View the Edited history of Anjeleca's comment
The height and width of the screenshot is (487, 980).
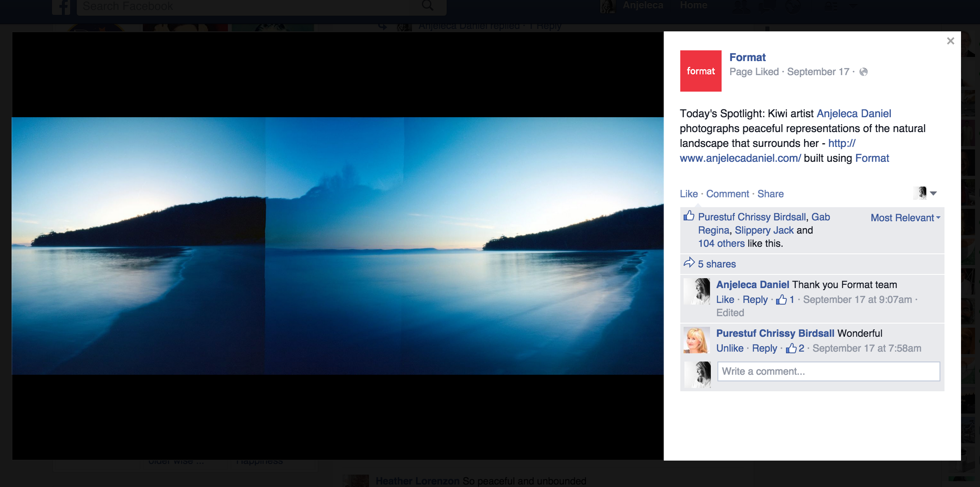tap(730, 313)
